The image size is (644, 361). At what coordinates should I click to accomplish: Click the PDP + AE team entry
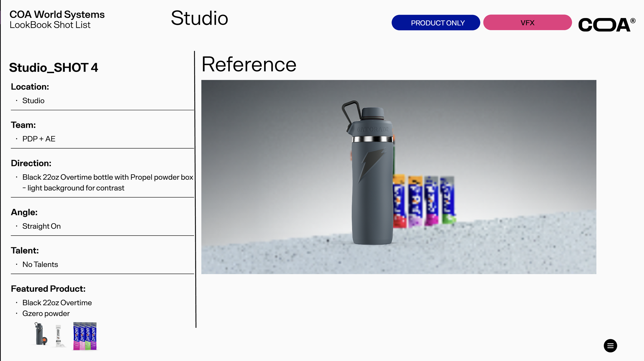click(x=39, y=139)
